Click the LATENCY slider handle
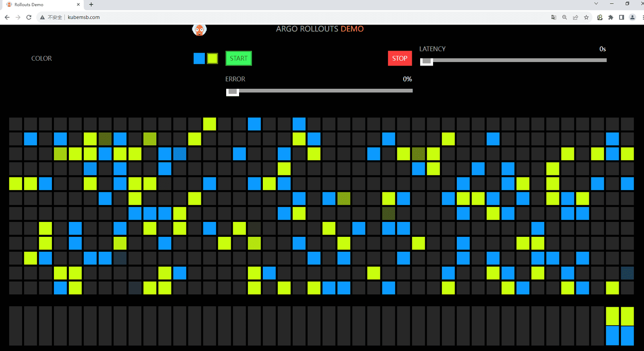This screenshot has width=644, height=351. (x=427, y=61)
